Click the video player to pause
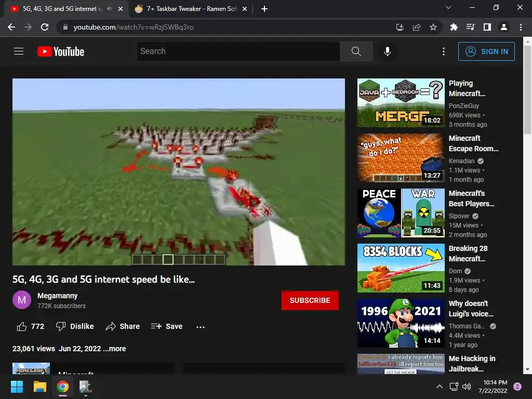532x399 pixels. coord(179,171)
